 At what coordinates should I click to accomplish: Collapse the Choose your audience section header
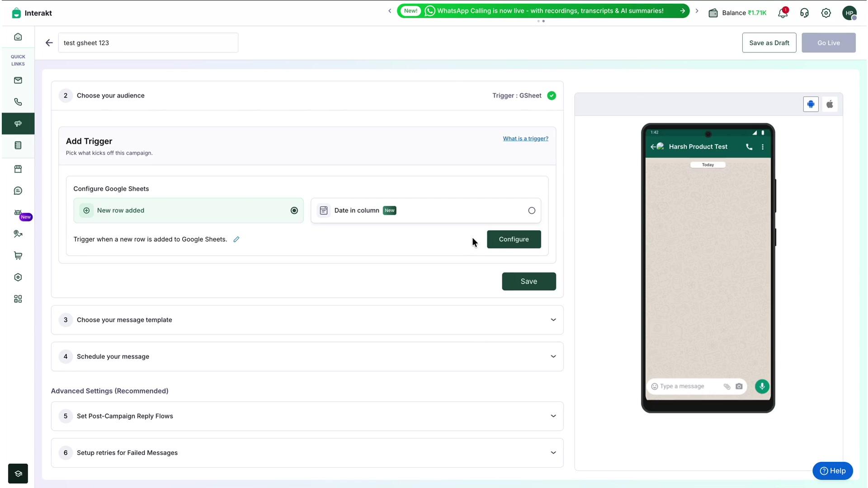click(307, 96)
